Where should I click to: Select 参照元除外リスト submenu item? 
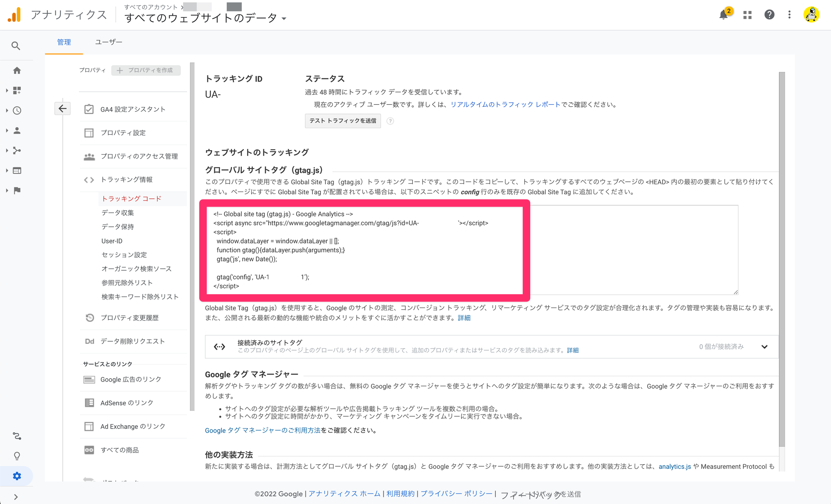pyautogui.click(x=127, y=283)
